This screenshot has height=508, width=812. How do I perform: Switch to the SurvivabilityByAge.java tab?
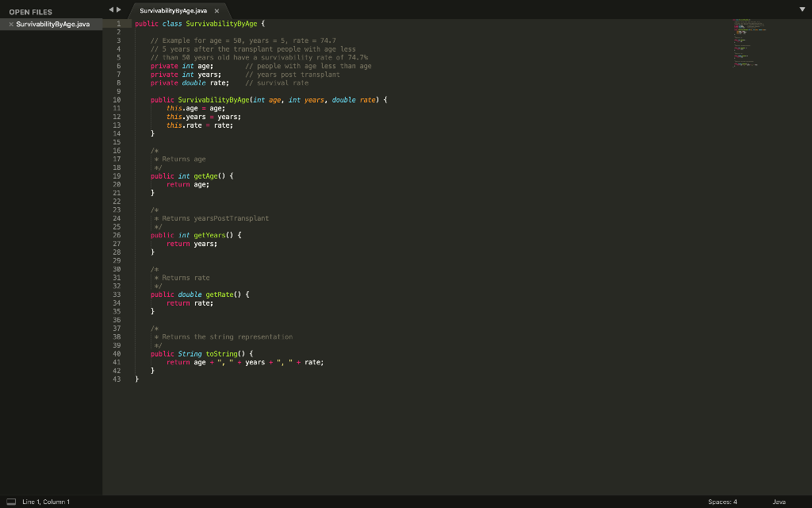coord(173,11)
